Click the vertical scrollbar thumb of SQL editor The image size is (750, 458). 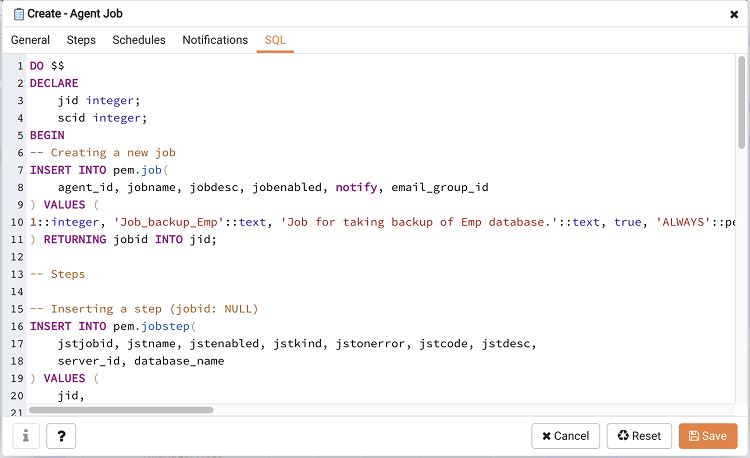741,102
